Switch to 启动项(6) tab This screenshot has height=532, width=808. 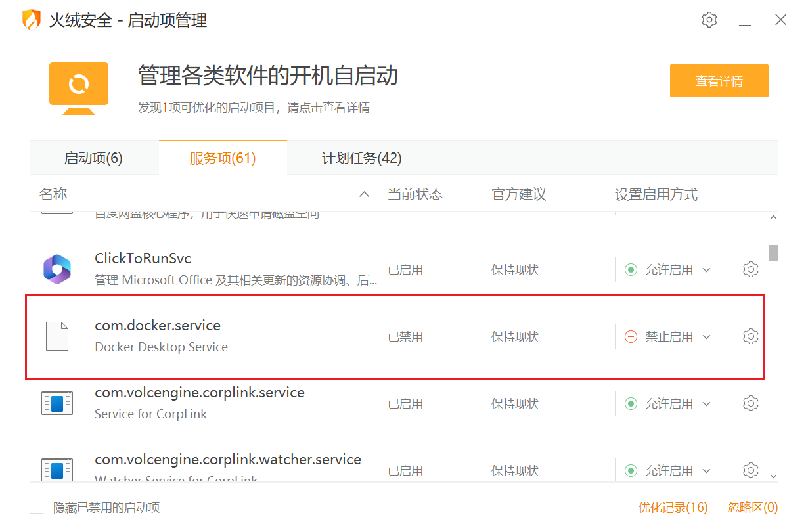coord(93,158)
